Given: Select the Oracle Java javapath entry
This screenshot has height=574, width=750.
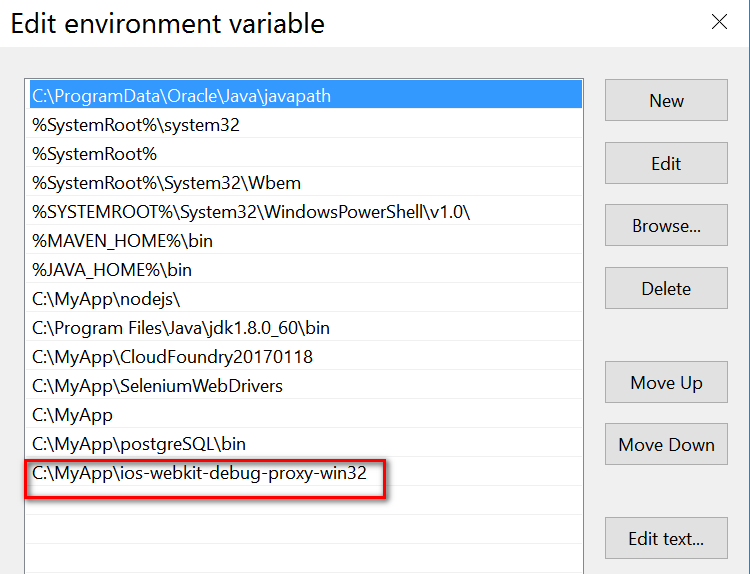Looking at the screenshot, I should click(x=306, y=95).
